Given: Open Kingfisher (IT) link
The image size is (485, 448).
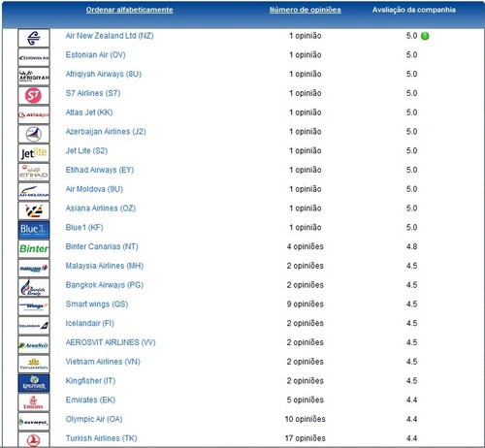Looking at the screenshot, I should pyautogui.click(x=90, y=381).
